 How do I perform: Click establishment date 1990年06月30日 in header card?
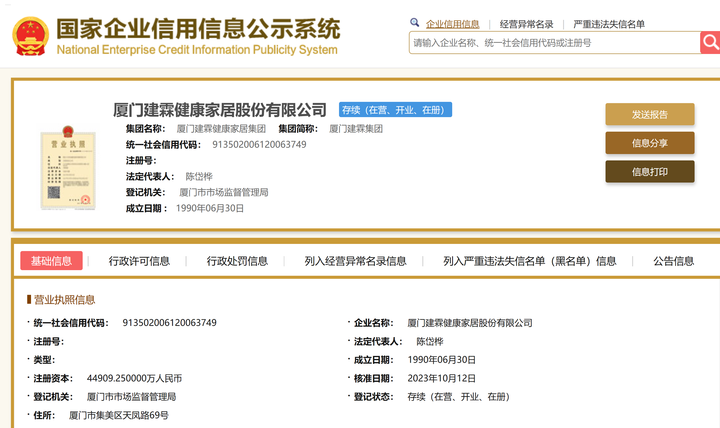click(x=210, y=208)
